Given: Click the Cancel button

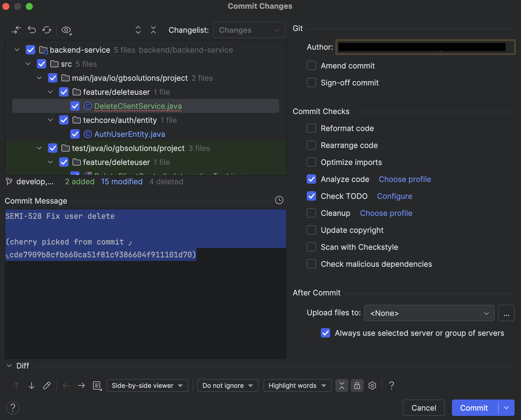Looking at the screenshot, I should click(424, 408).
